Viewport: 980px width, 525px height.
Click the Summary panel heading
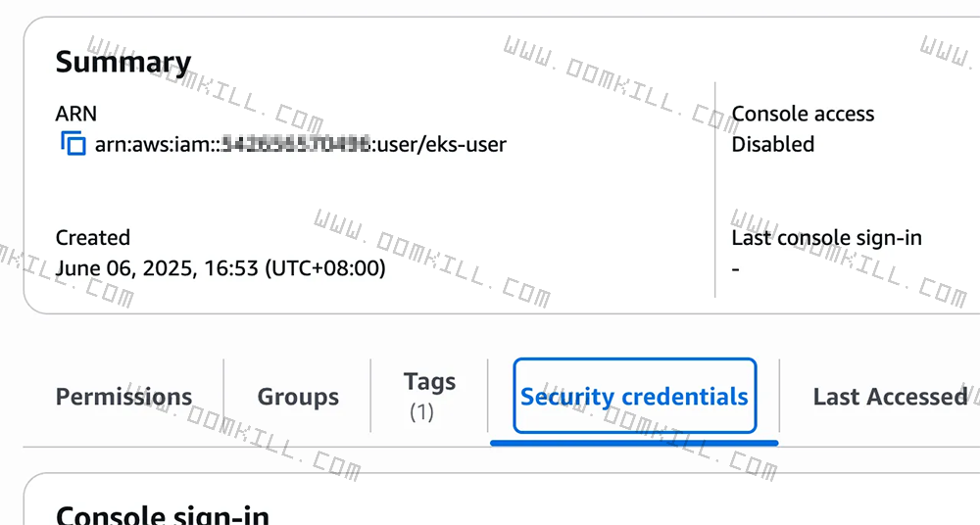point(122,62)
